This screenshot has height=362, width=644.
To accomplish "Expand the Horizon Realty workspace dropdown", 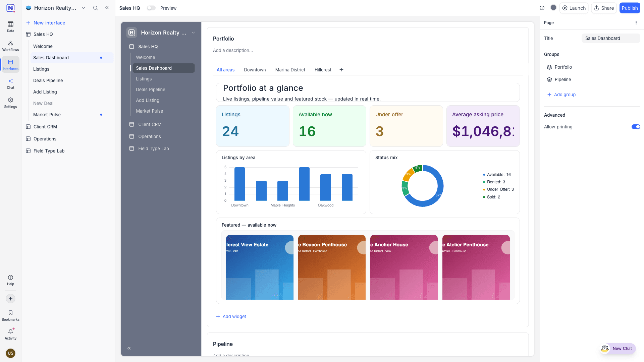I will click(84, 8).
